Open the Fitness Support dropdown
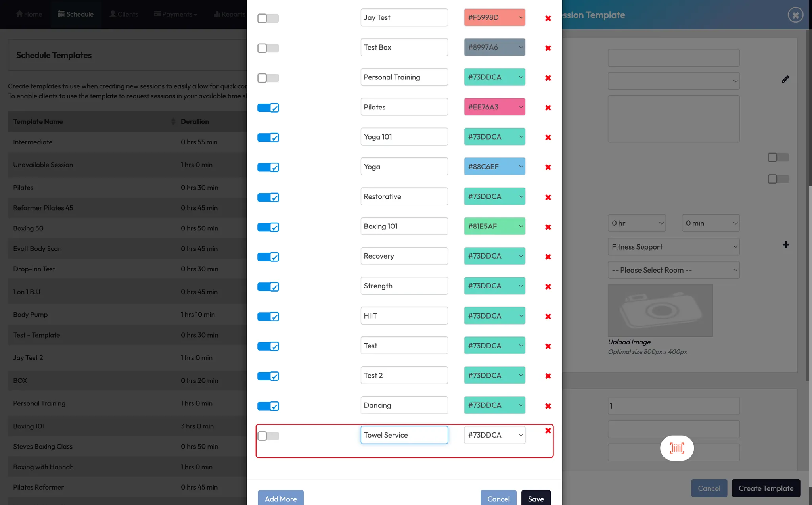 point(673,247)
